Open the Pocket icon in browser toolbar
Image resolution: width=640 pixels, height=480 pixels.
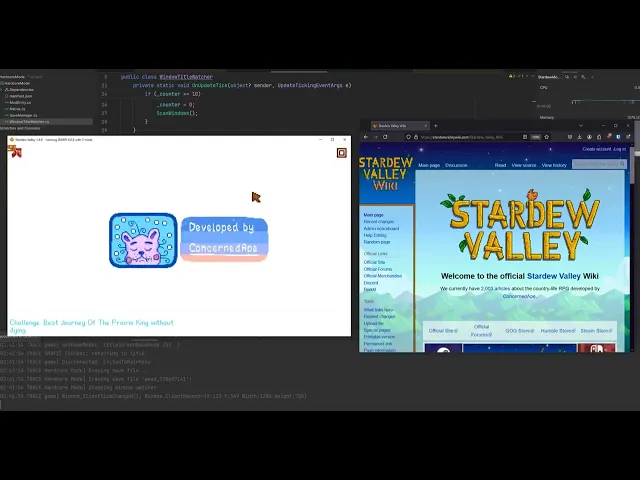570,137
